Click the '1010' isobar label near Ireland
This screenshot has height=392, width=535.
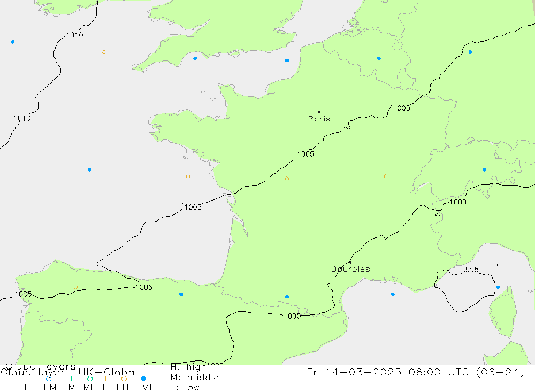click(74, 35)
